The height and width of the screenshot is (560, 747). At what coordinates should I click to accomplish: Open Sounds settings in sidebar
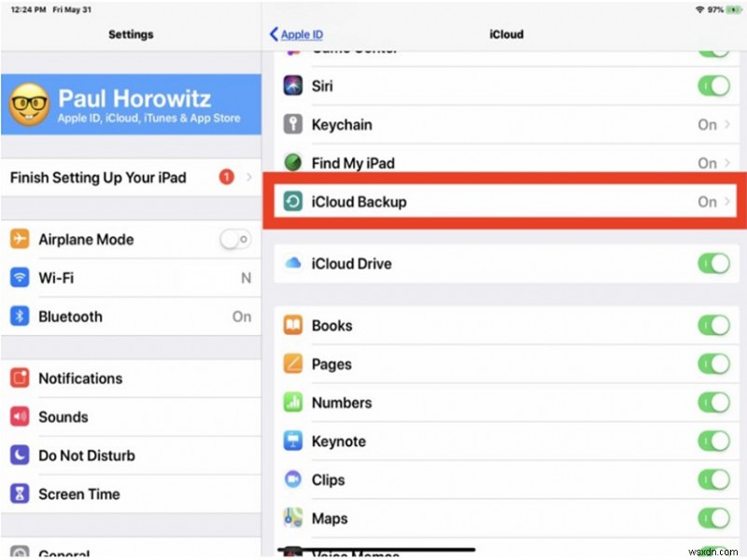coord(131,416)
